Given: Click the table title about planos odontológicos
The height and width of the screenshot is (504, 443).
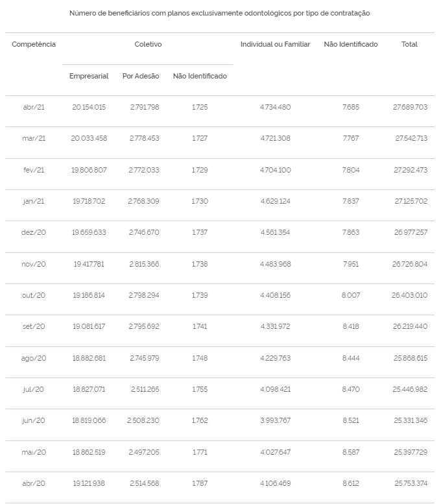Looking at the screenshot, I should tap(220, 14).
